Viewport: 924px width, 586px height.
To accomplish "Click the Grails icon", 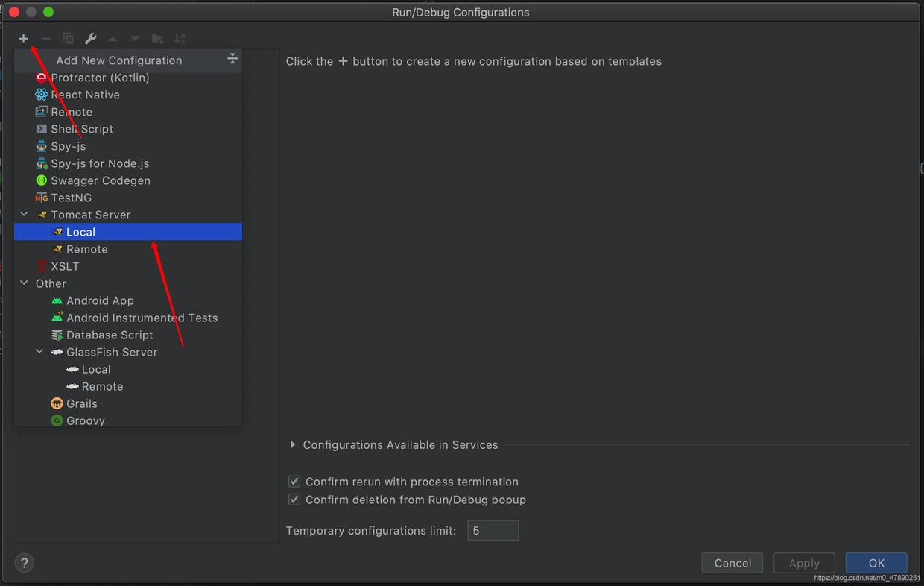I will pos(57,403).
